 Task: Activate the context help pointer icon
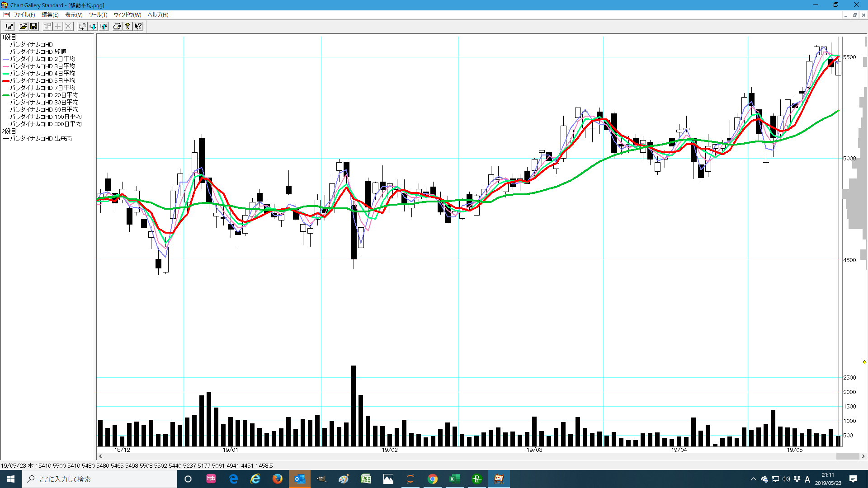pyautogui.click(x=138, y=26)
